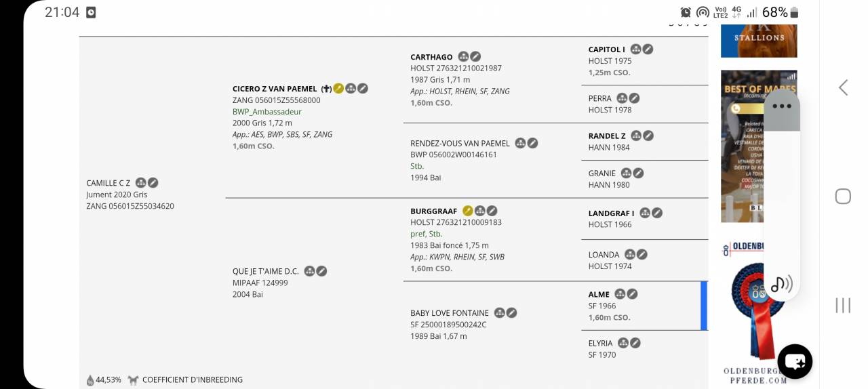Viewport: 868px width, 389px height.
Task: Edit Baby Love Fontaine using its pencil icon
Action: [512, 313]
